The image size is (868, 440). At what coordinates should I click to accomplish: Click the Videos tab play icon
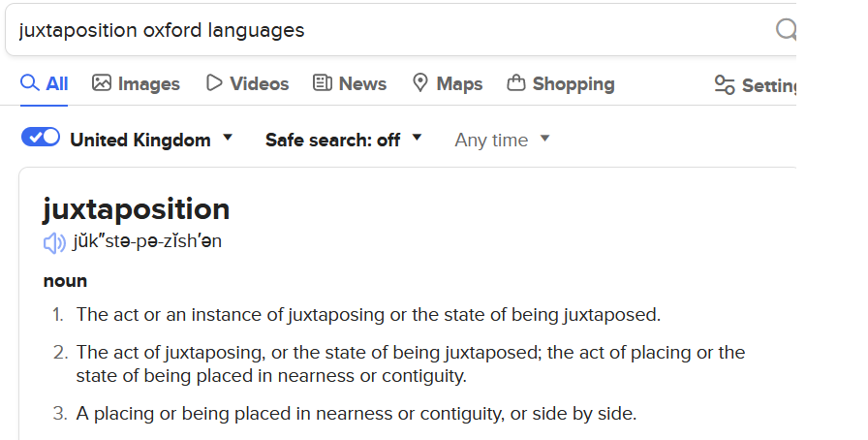coord(214,83)
